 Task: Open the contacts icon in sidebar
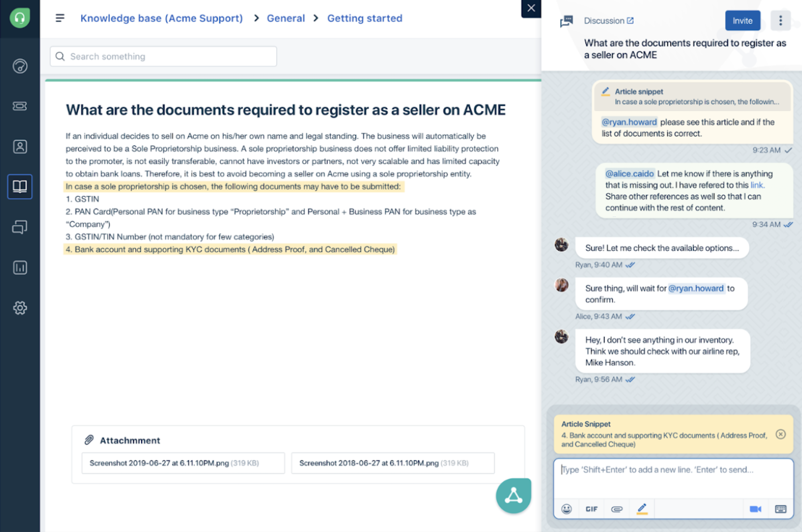click(20, 147)
